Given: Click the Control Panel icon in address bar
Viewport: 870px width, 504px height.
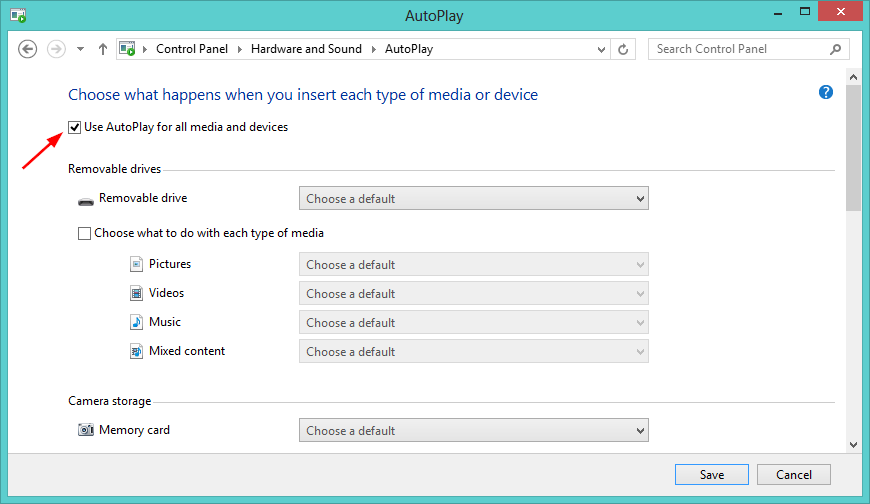Looking at the screenshot, I should tap(128, 49).
